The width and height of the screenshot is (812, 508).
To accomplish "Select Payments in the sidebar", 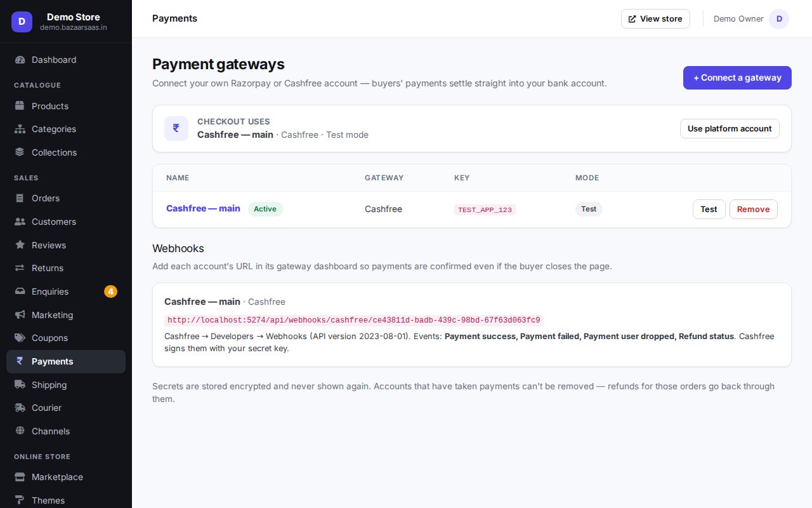I will 66,361.
